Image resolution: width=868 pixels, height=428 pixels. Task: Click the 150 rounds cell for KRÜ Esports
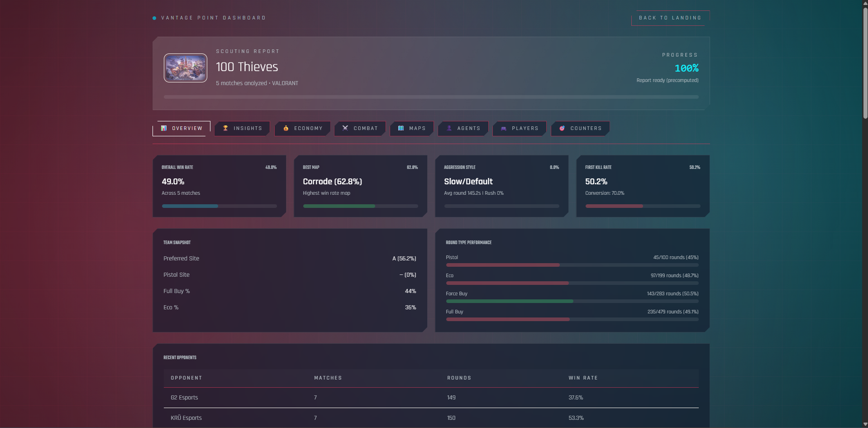click(451, 418)
